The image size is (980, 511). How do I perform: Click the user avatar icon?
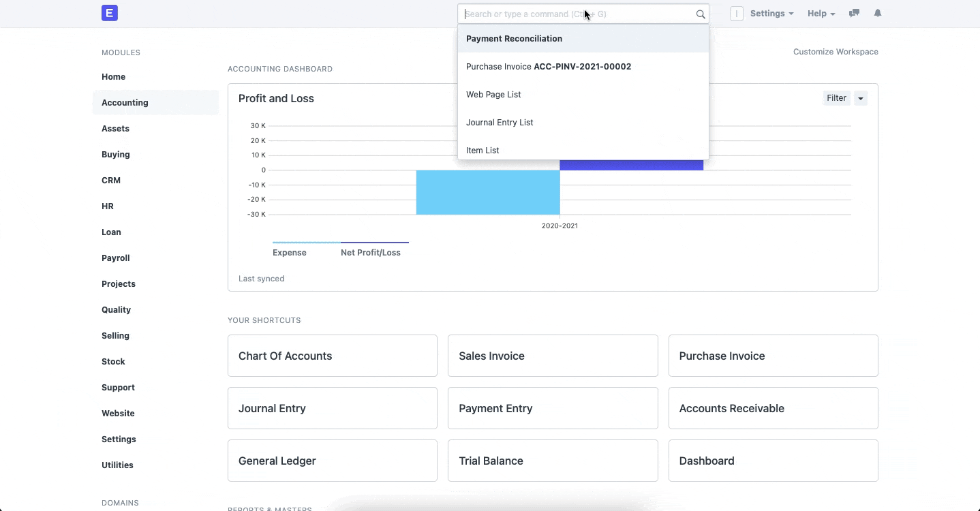(x=736, y=14)
